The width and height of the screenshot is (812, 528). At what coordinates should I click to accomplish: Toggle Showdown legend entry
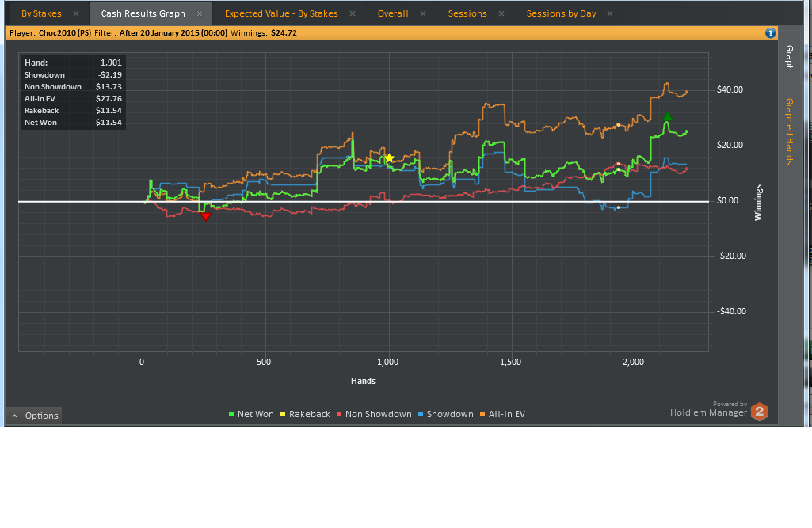pyautogui.click(x=446, y=414)
